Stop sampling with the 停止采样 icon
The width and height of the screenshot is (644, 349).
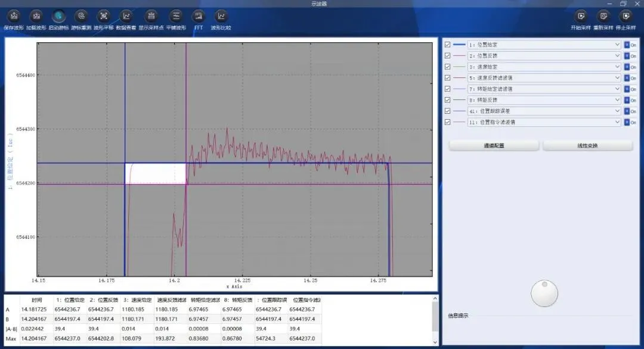point(625,17)
